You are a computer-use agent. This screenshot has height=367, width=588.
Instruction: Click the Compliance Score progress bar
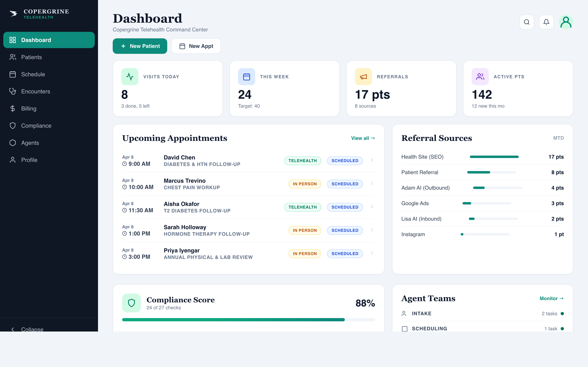248,320
